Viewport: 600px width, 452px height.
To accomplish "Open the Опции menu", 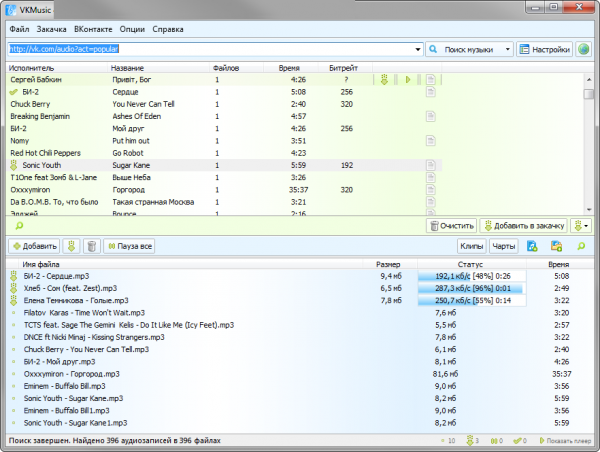I will pyautogui.click(x=132, y=29).
